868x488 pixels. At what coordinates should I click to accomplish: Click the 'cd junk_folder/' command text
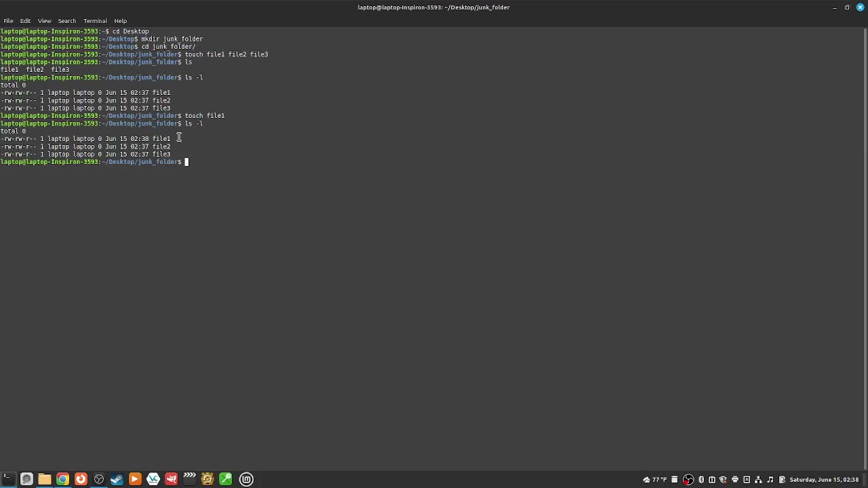pyautogui.click(x=168, y=47)
